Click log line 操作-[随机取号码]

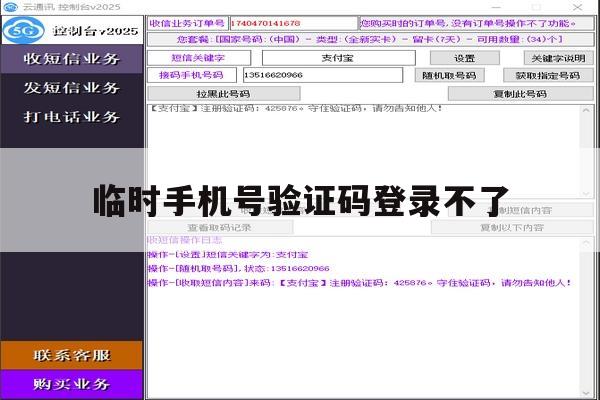point(239,269)
